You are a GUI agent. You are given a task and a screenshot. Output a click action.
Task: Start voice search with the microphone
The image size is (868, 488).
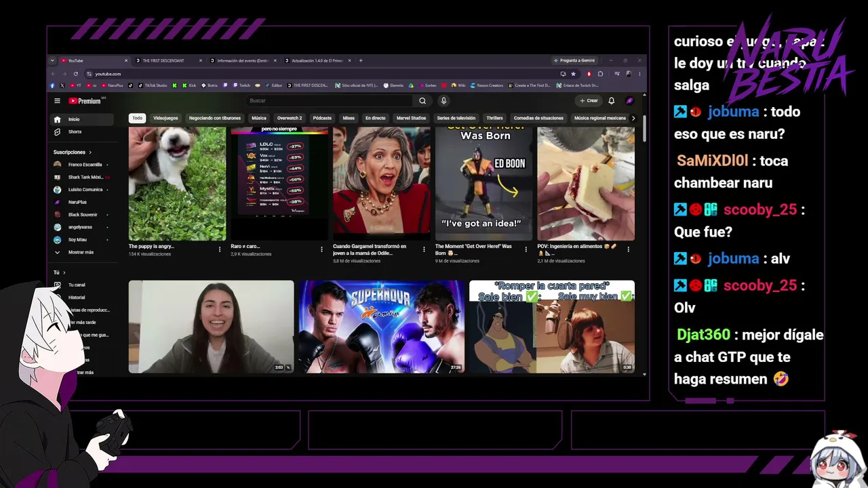click(443, 101)
